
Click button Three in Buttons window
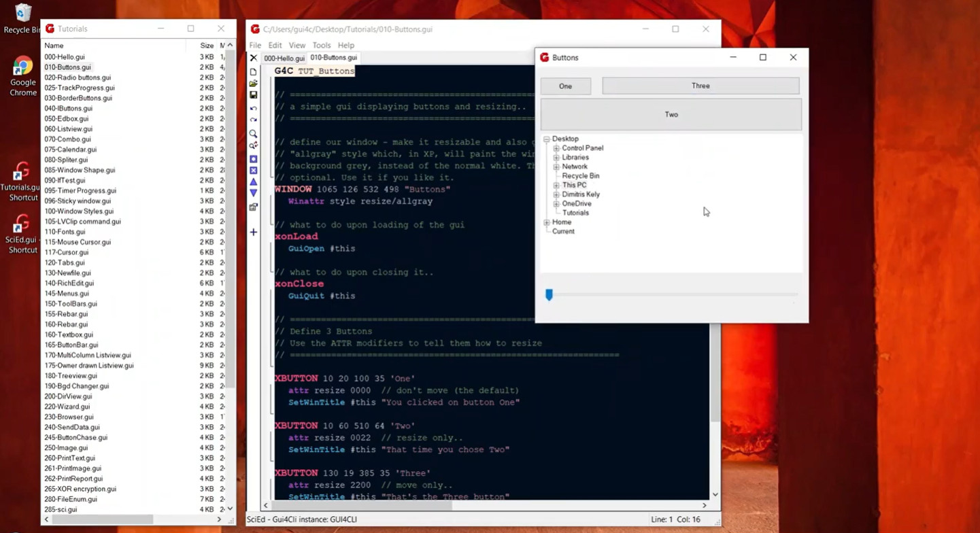[700, 86]
